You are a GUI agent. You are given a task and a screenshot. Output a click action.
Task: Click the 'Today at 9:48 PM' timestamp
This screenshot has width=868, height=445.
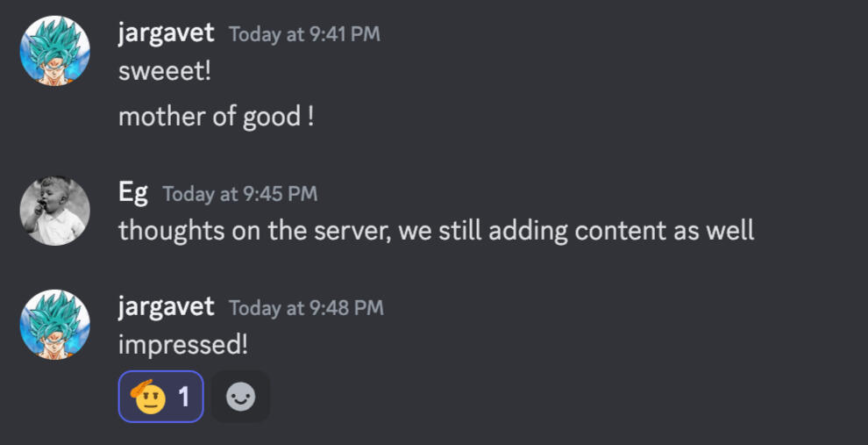(x=306, y=308)
